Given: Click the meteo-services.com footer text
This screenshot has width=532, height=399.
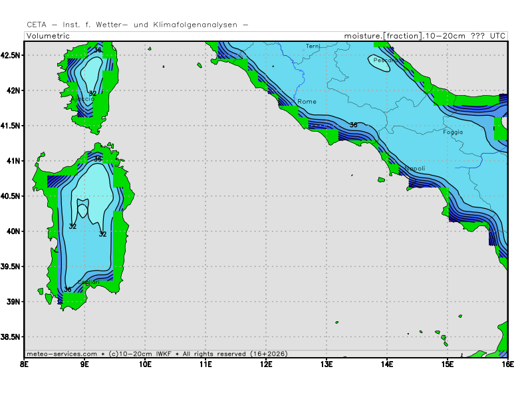Looking at the screenshot, I should pyautogui.click(x=61, y=354).
